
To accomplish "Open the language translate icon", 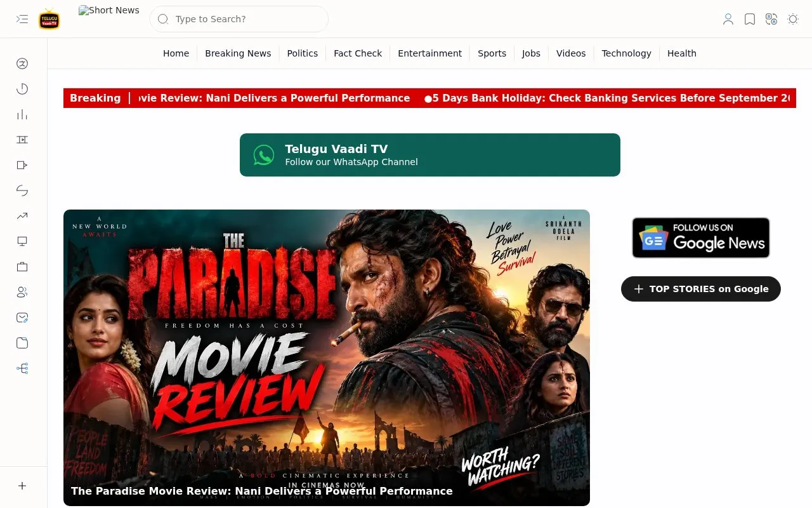I will (x=771, y=19).
